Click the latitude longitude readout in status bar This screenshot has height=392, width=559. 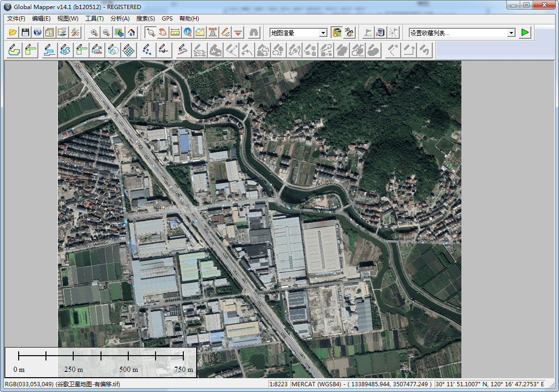pyautogui.click(x=490, y=384)
